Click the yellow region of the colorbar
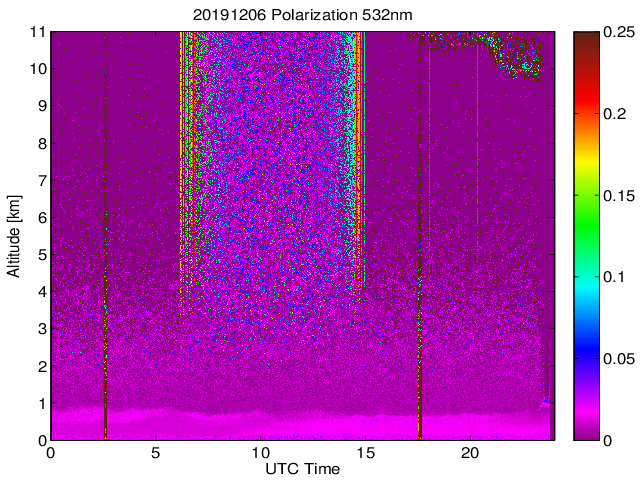The width and height of the screenshot is (640, 480). (585, 168)
